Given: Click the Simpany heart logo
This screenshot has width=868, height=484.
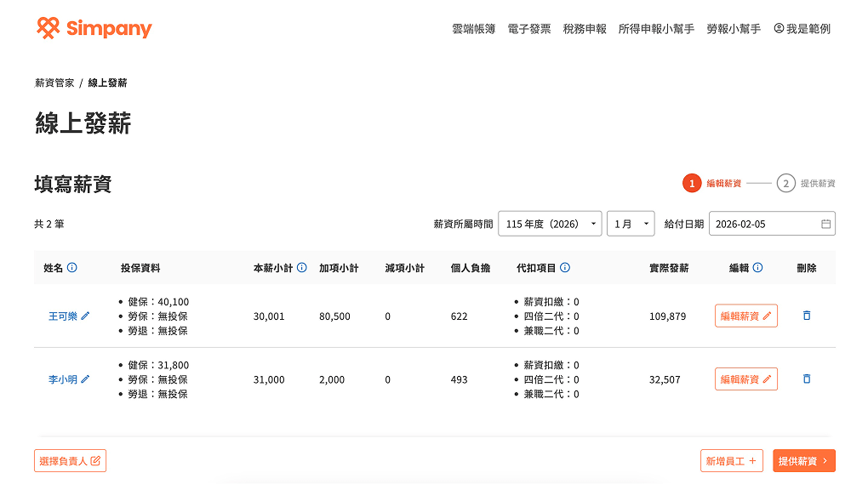Looking at the screenshot, I should coord(49,28).
